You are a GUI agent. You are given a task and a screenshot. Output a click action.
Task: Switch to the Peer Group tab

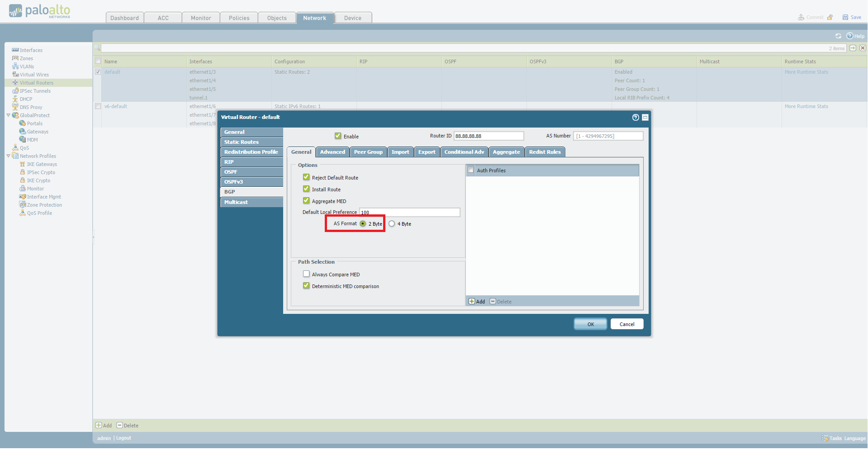coord(368,152)
